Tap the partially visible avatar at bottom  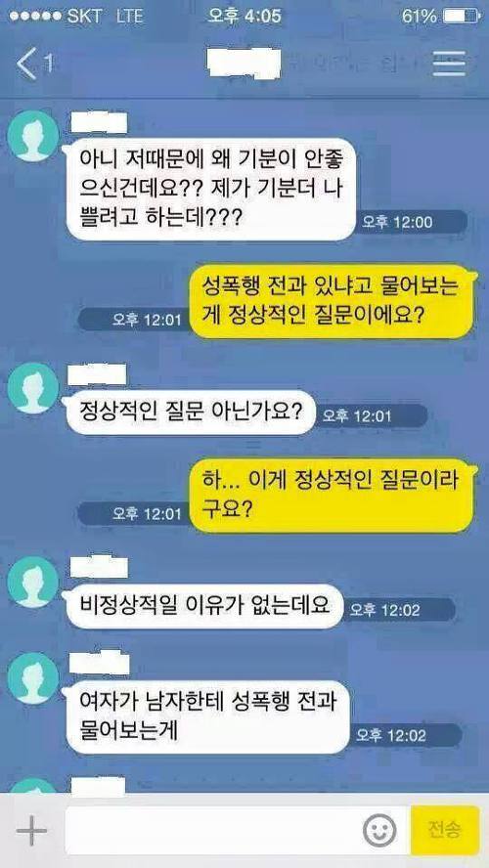point(33,786)
